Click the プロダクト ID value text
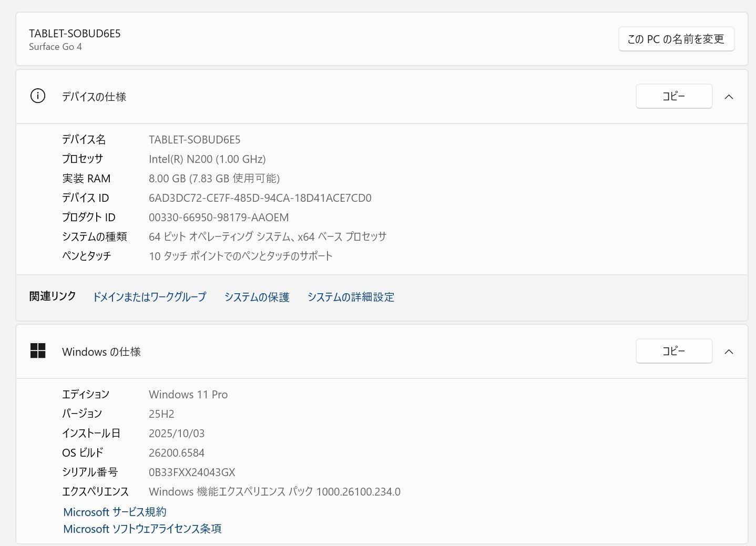 pyautogui.click(x=219, y=218)
